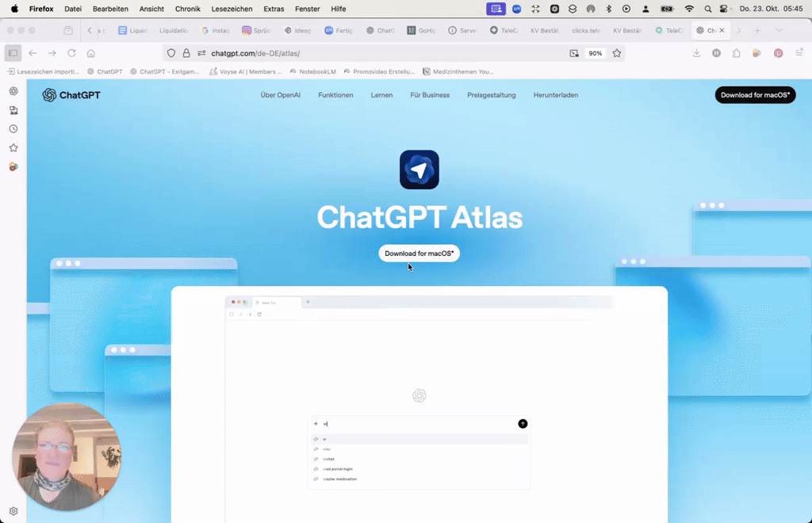This screenshot has height=523, width=812.
Task: Open history via the clock sidebar icon
Action: [x=13, y=128]
